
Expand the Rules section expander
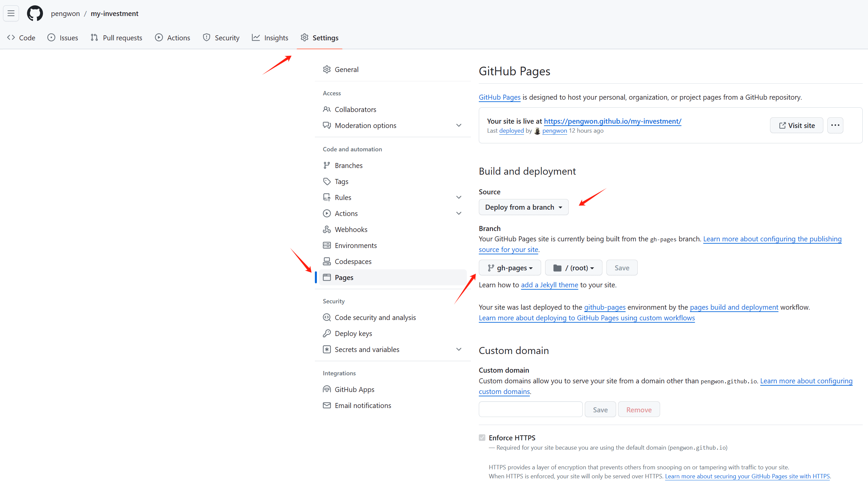coord(459,197)
